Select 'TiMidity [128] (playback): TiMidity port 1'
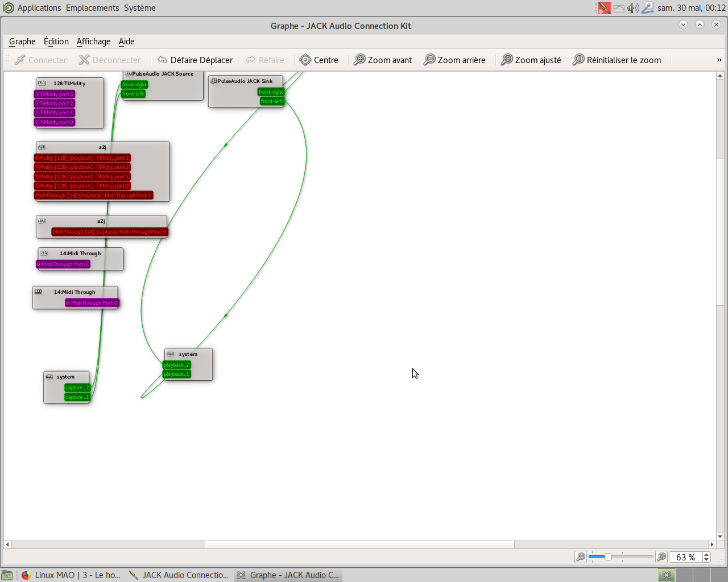Viewport: 728px width, 582px height. click(x=82, y=177)
